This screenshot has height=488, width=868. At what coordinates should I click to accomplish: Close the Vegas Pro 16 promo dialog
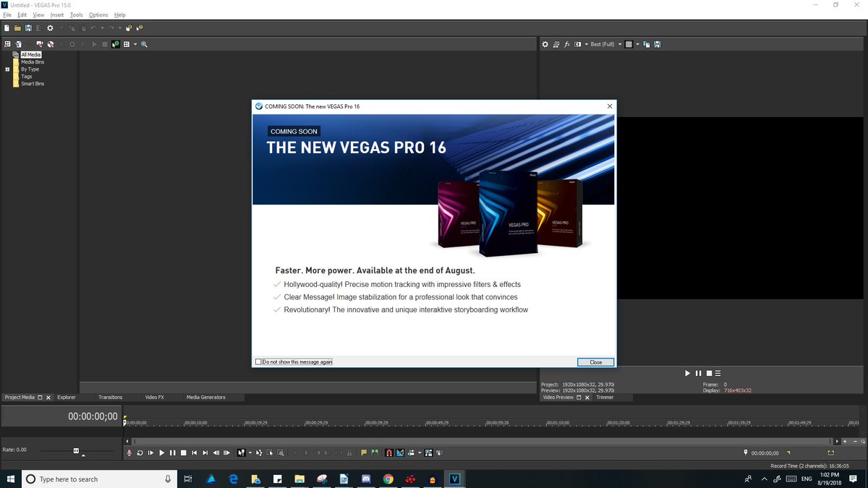595,361
